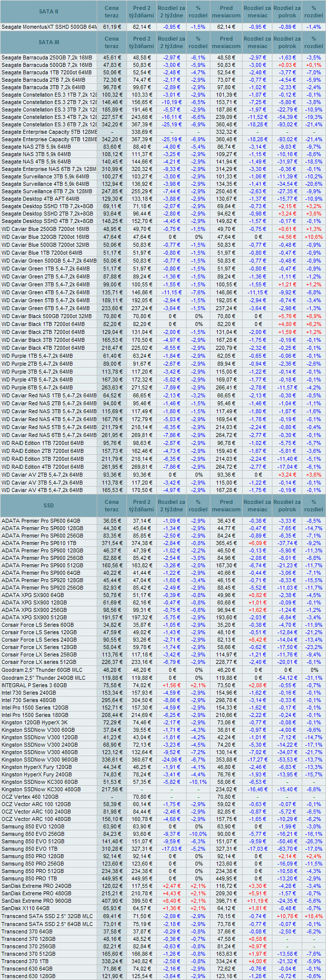Click the 449,95 € current price of Samsung 850 PRO 1TB
Viewport: 326px width, 980px height.
click(112, 878)
